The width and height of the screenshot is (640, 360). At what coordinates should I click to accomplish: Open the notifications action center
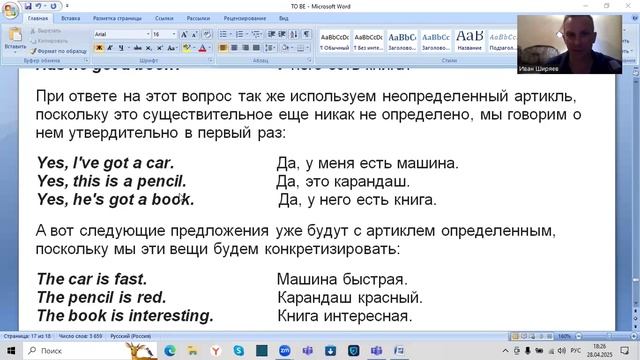click(625, 351)
